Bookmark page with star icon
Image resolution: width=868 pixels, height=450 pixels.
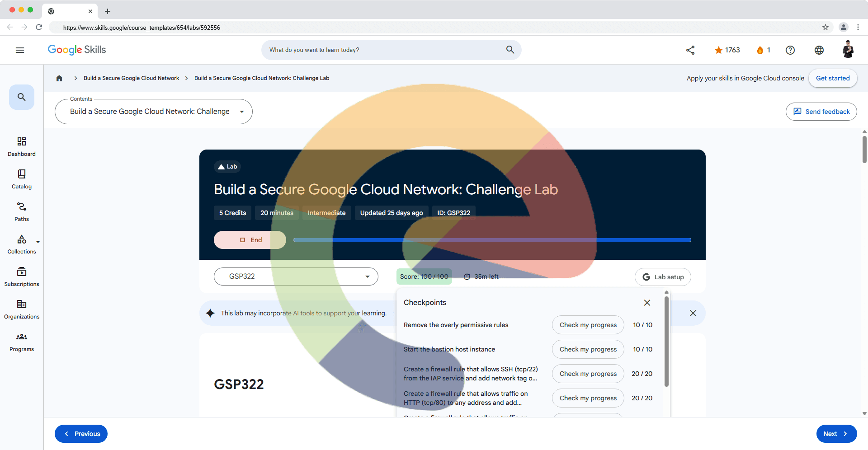click(x=826, y=27)
